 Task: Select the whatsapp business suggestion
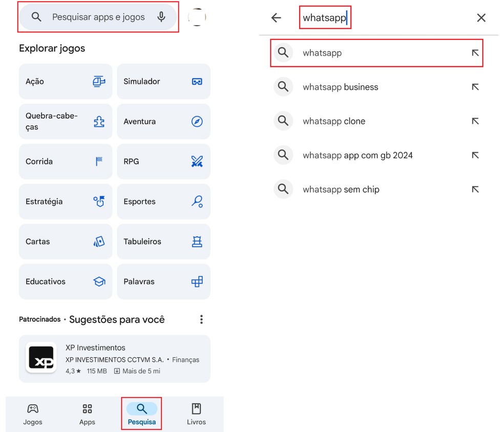[x=376, y=87]
